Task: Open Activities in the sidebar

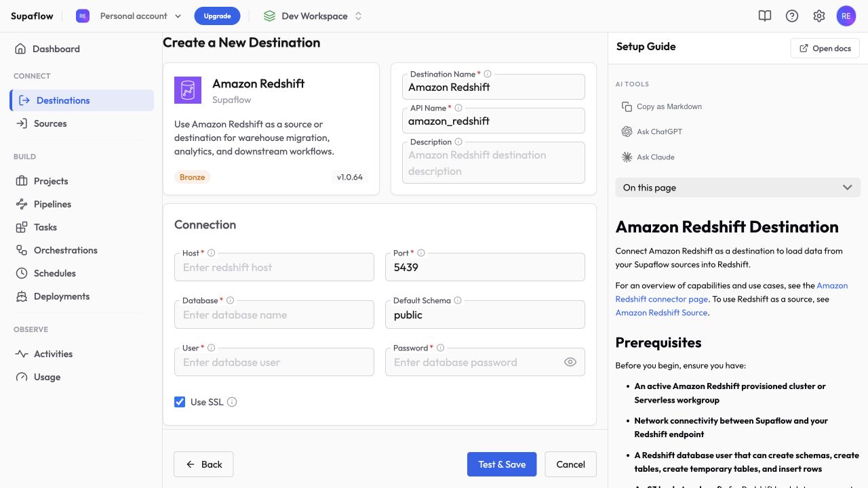Action: [x=81, y=354]
